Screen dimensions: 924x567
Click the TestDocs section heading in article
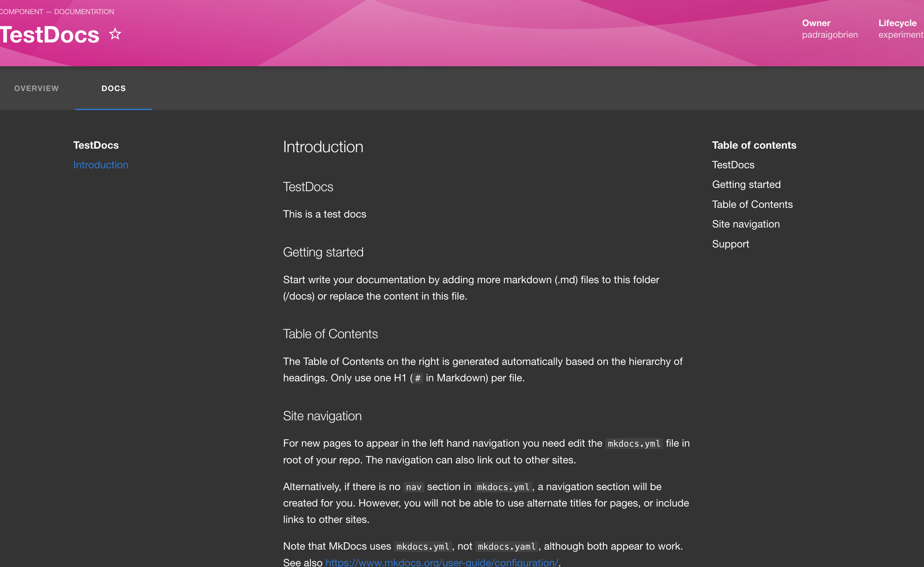click(308, 187)
